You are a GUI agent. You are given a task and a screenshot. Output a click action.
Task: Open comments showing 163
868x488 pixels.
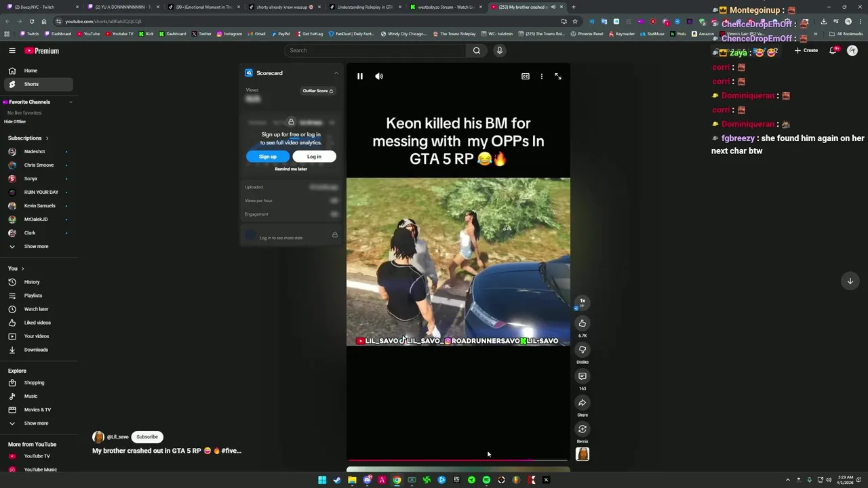pos(583,376)
